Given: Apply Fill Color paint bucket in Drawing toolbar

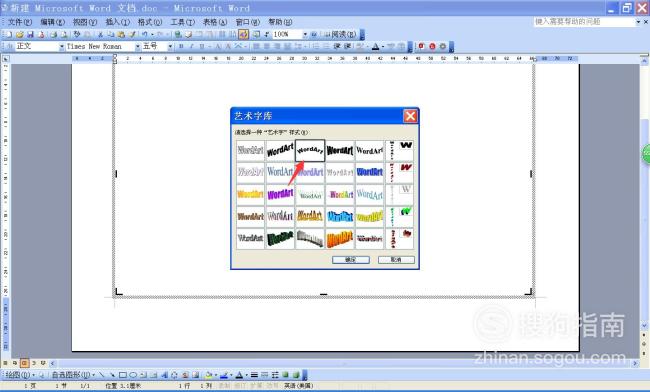Looking at the screenshot, I should pyautogui.click(x=209, y=375).
